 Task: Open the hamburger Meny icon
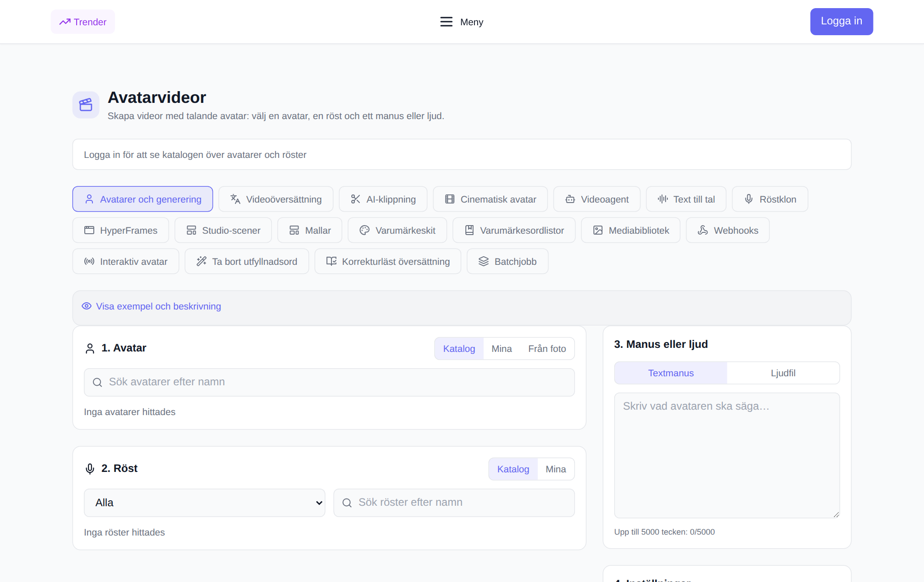tap(446, 22)
